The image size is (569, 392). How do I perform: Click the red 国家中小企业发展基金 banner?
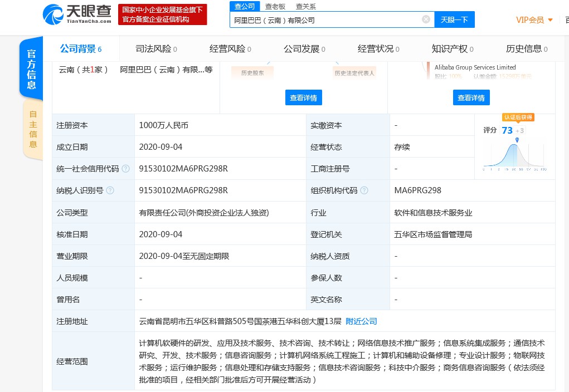coord(162,14)
